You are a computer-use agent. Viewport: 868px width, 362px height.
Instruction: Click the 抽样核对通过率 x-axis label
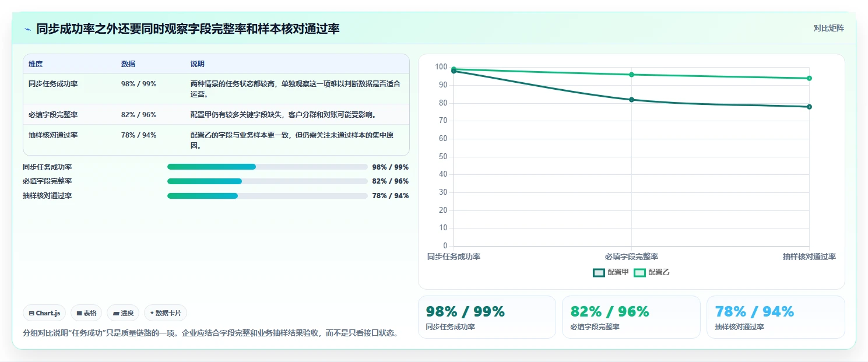pos(809,257)
